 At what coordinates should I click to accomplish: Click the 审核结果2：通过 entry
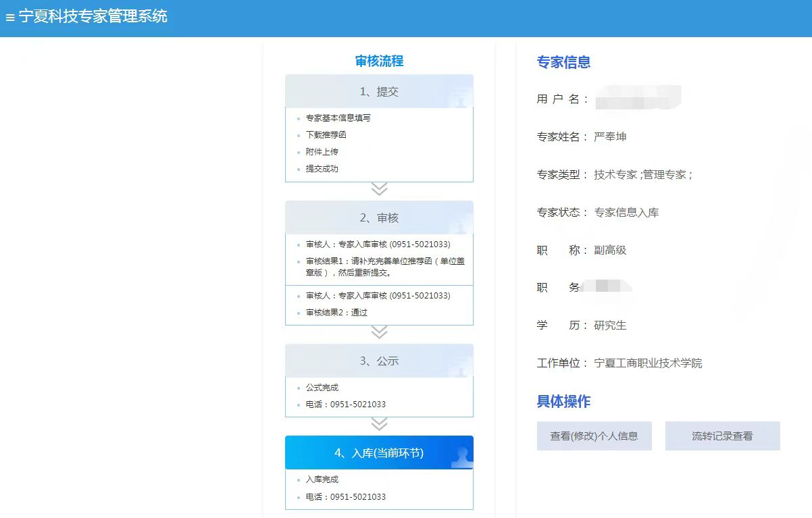click(336, 313)
